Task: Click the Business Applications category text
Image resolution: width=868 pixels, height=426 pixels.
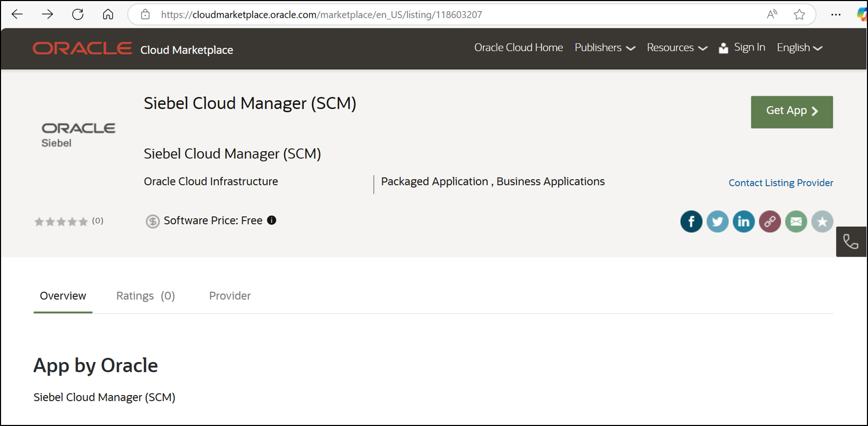Action: point(551,182)
